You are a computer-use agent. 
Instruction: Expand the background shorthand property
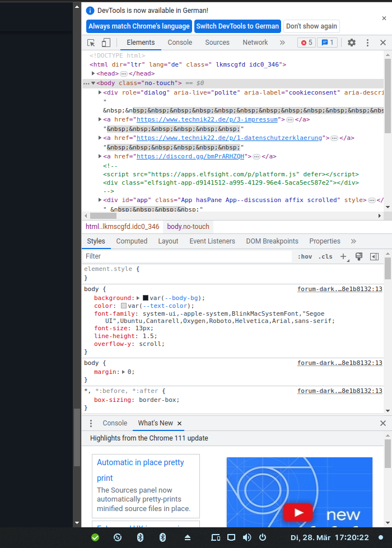tap(138, 298)
